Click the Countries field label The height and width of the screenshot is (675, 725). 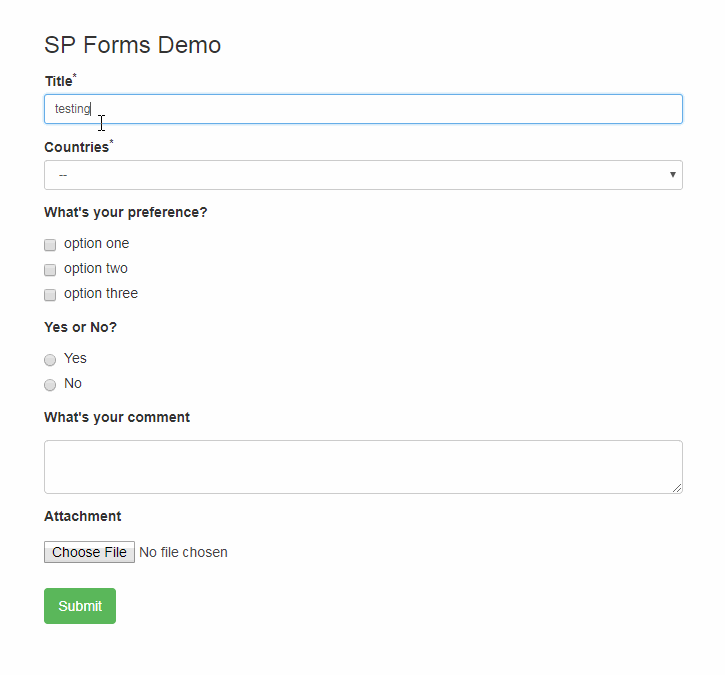point(77,147)
